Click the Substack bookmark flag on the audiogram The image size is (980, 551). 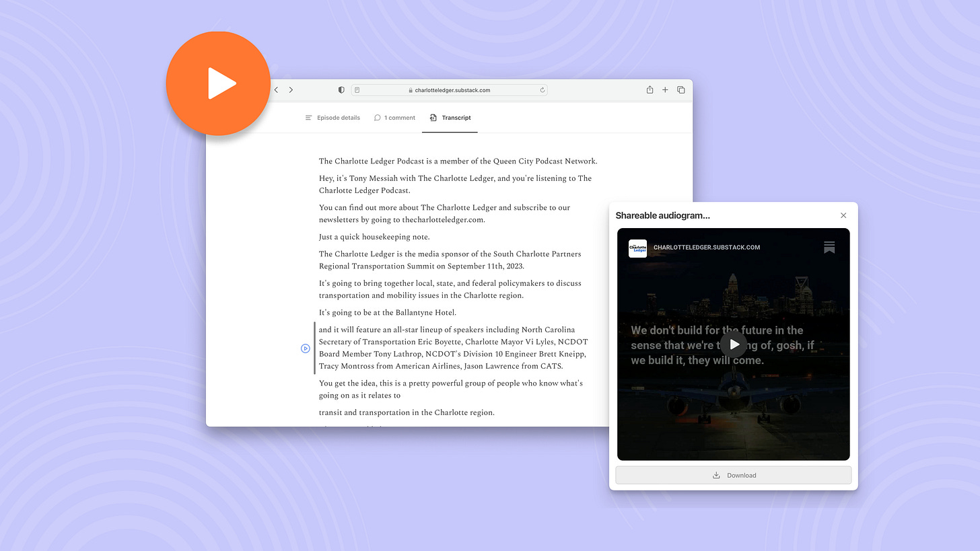pyautogui.click(x=829, y=248)
